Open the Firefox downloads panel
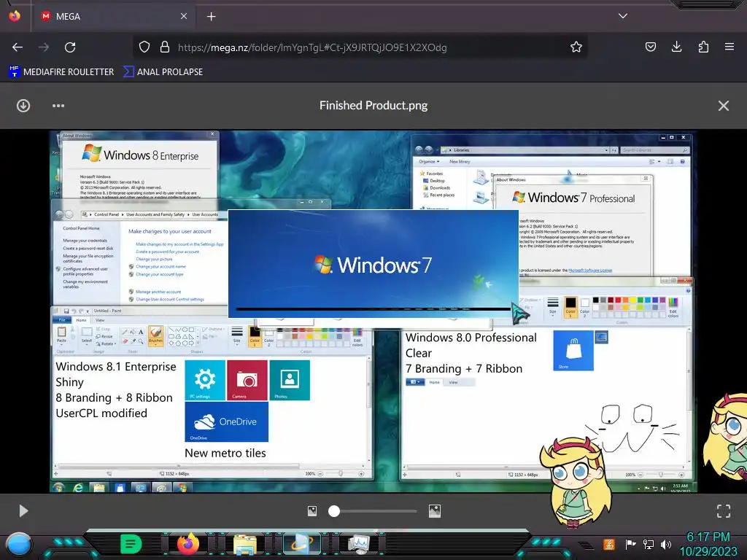This screenshot has height=560, width=747. tap(676, 47)
